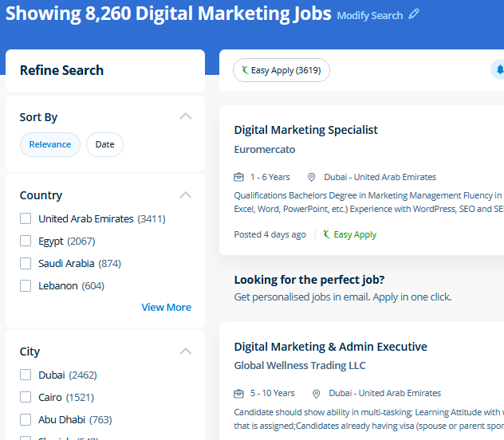
Task: Click View More countries link
Action: pyautogui.click(x=166, y=307)
